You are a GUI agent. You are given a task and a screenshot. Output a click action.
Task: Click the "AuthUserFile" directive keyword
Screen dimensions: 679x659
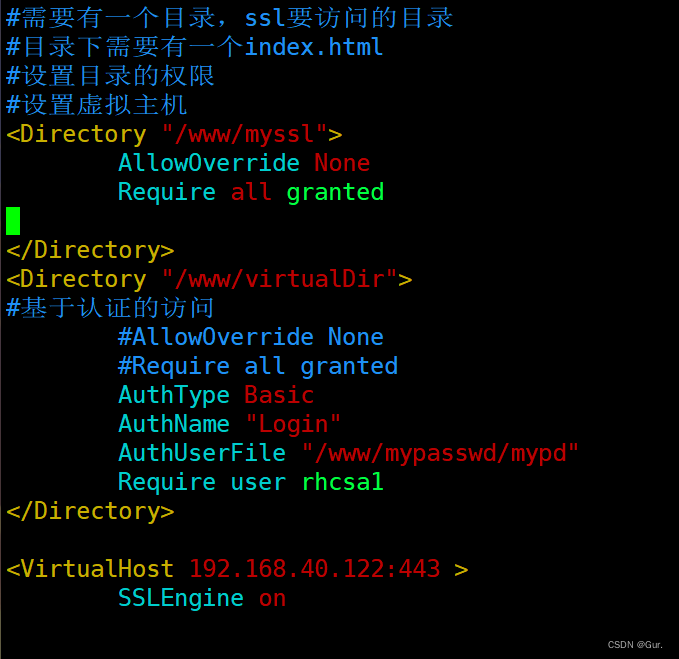pos(201,453)
